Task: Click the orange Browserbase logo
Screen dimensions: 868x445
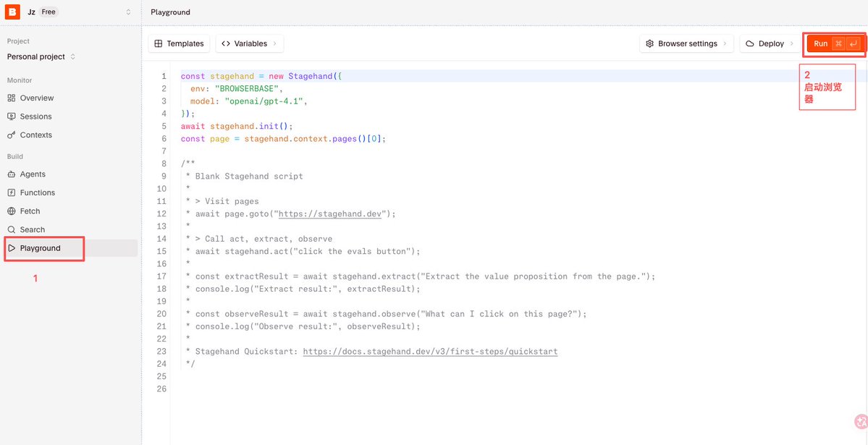Action: click(12, 12)
